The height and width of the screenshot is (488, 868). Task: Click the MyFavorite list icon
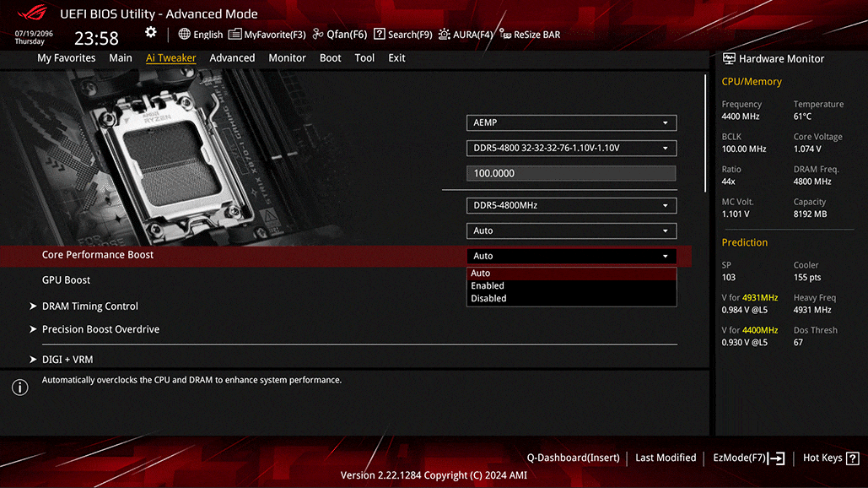(235, 35)
